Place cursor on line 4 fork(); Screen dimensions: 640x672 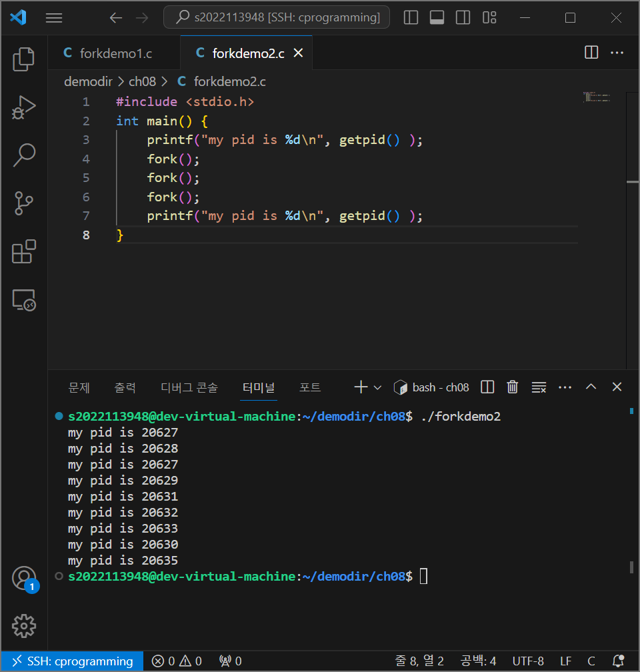coord(173,159)
